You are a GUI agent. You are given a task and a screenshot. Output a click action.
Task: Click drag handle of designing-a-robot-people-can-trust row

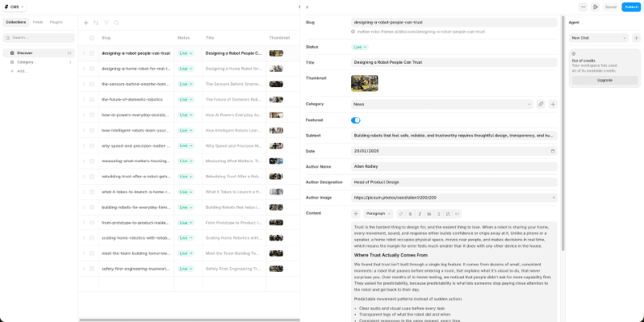point(84,53)
